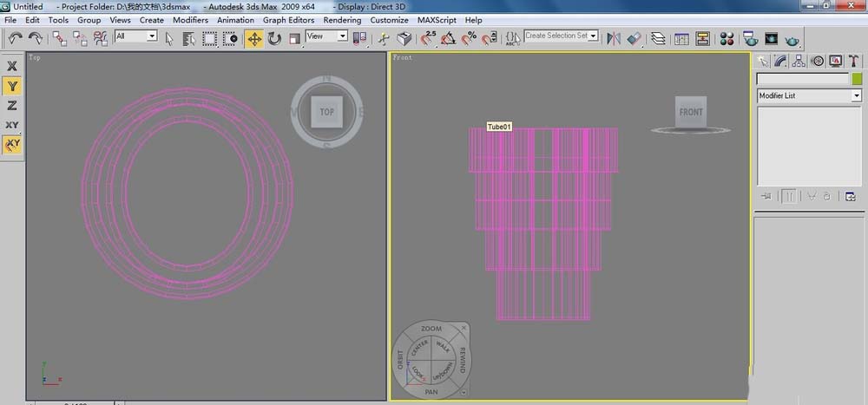Screen dimensions: 868x405
Task: Open the MAXScript menu
Action: click(x=437, y=20)
